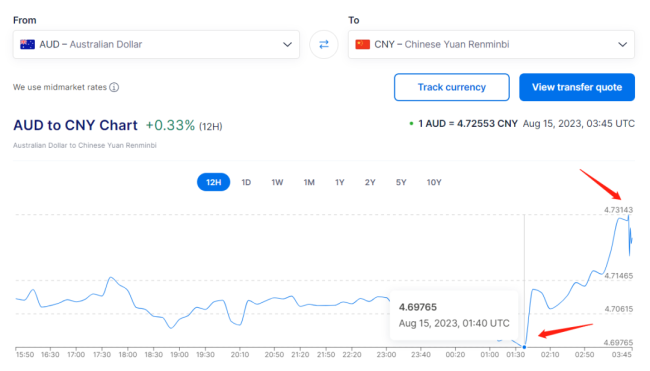Switch chart to 1W range
Viewport: 650px width, 371px height.
tap(277, 182)
